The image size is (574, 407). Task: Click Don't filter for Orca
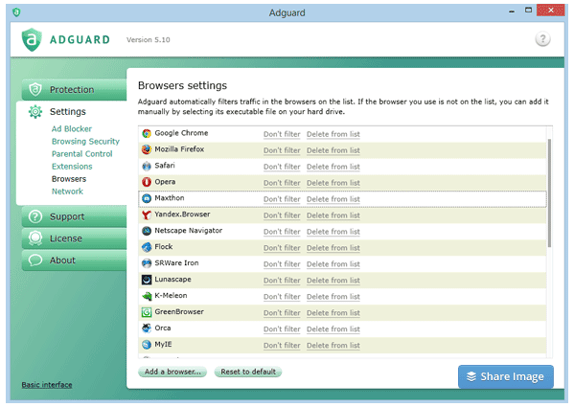click(x=282, y=329)
